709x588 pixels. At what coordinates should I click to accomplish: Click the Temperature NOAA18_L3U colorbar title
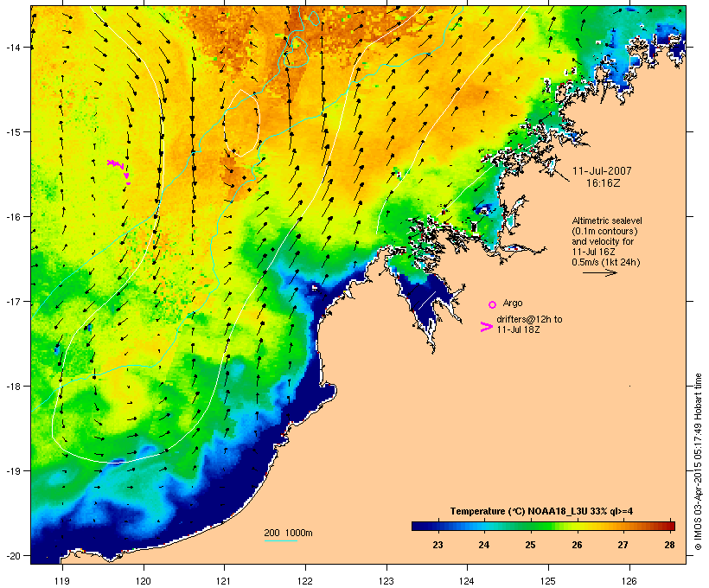(541, 511)
